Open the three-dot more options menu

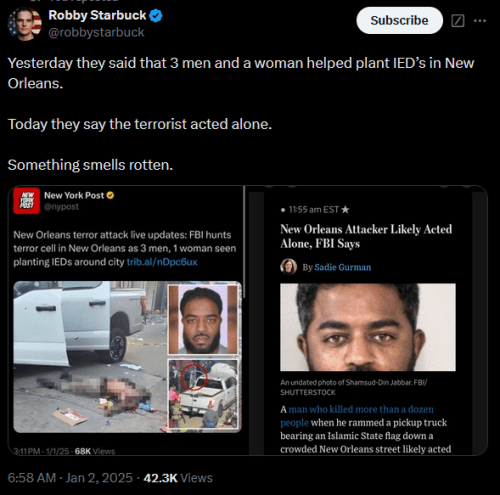[x=480, y=21]
